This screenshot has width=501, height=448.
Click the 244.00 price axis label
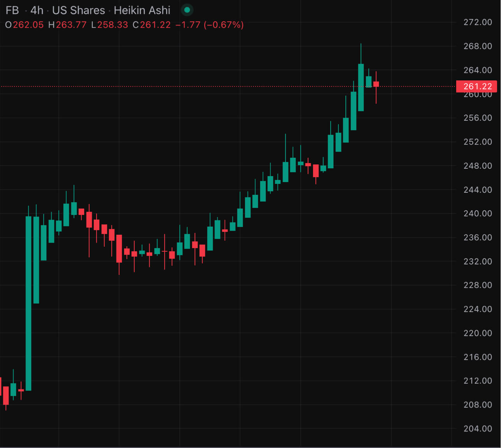[x=478, y=190]
